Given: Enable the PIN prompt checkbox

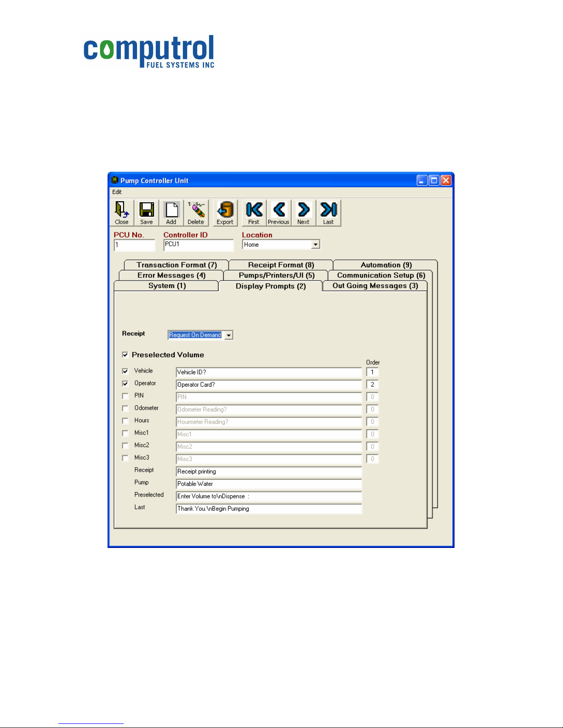Looking at the screenshot, I should coord(125,396).
